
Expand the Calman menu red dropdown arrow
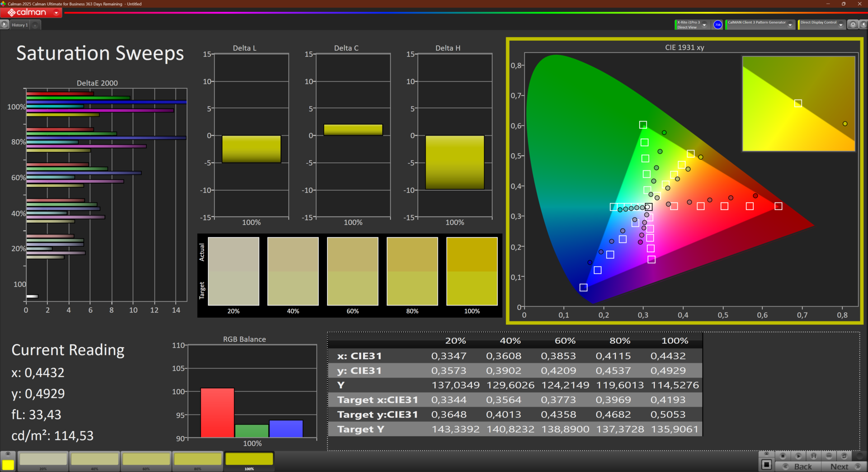[56, 13]
